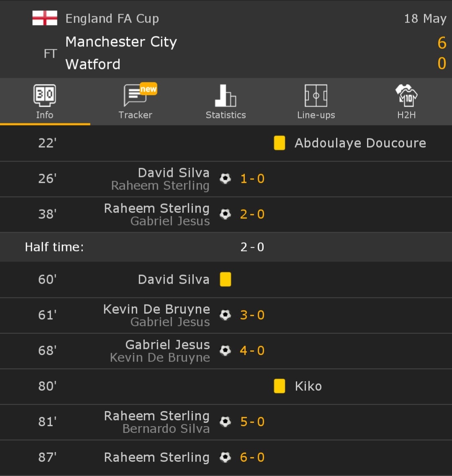Screen dimensions: 452x476
Task: Click the assist name Bernardo Silva
Action: point(166,429)
